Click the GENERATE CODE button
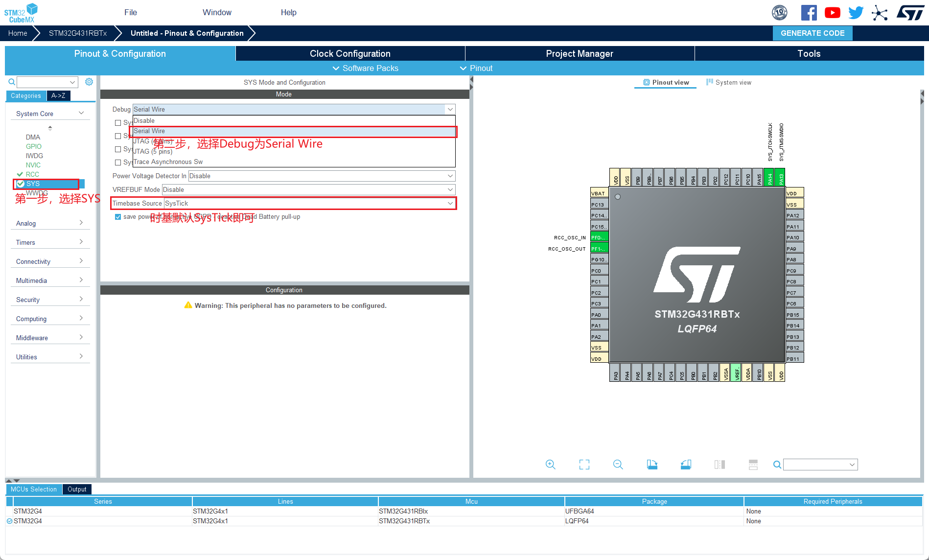Viewport: 929px width, 560px height. coord(813,33)
